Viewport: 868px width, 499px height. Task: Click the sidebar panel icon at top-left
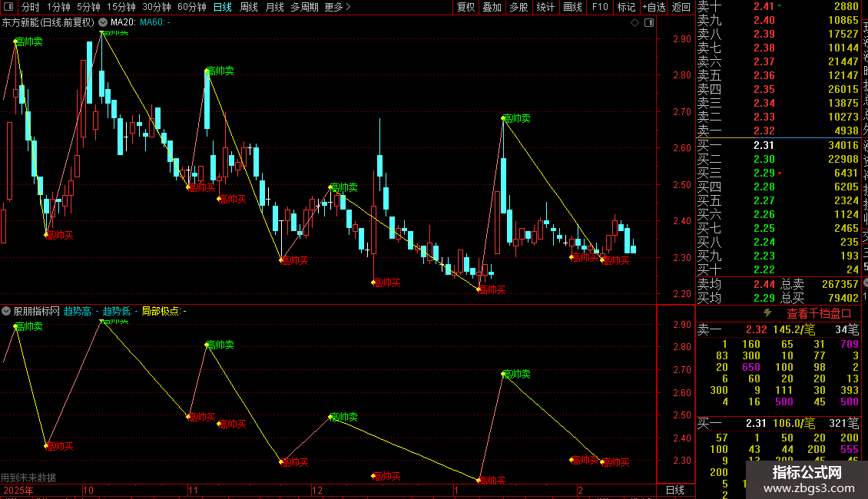coord(9,7)
